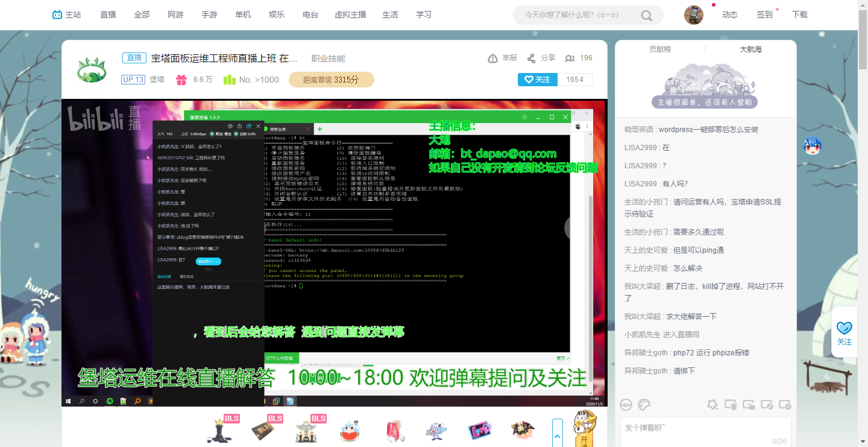Open the danmaku color palette
The height and width of the screenshot is (447, 868).
(x=644, y=405)
